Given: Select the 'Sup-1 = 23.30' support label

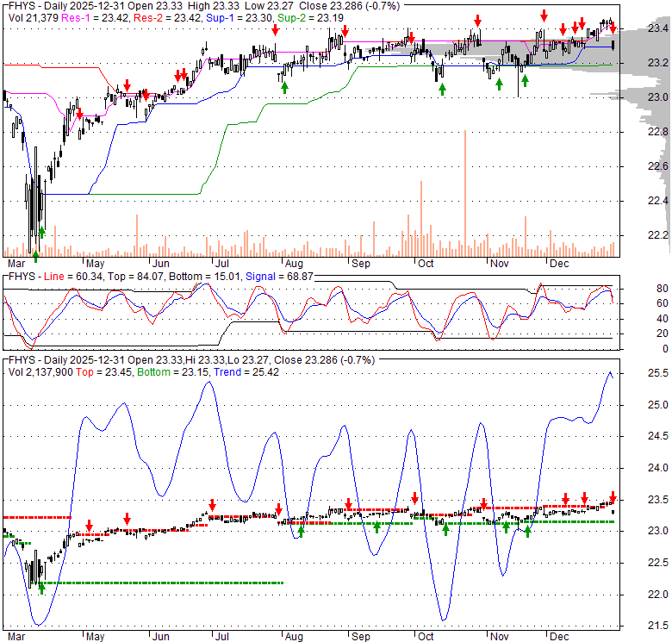Looking at the screenshot, I should pos(239,18).
